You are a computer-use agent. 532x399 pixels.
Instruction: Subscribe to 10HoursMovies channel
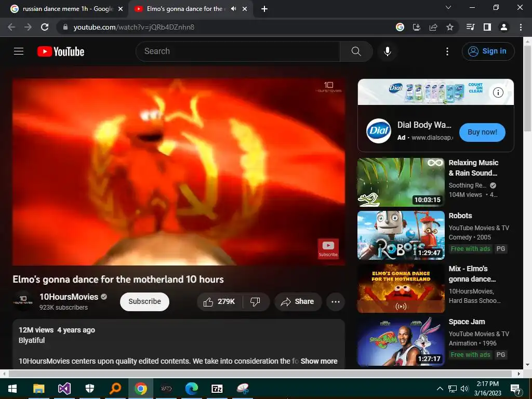[x=144, y=302]
